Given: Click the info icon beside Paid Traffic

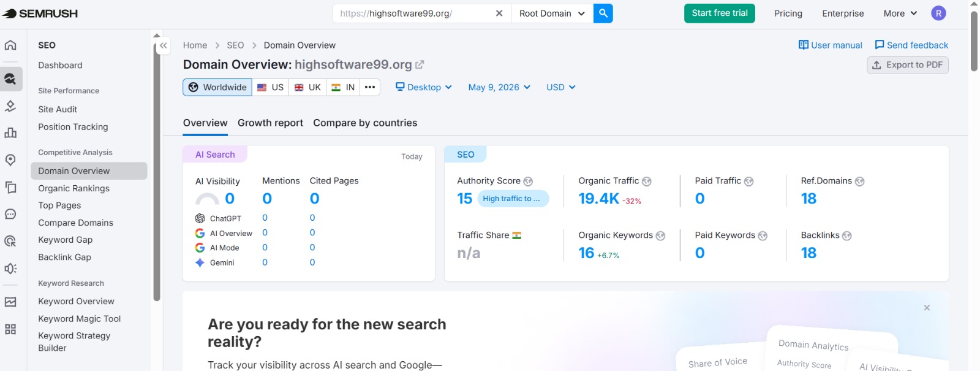Looking at the screenshot, I should 748,182.
